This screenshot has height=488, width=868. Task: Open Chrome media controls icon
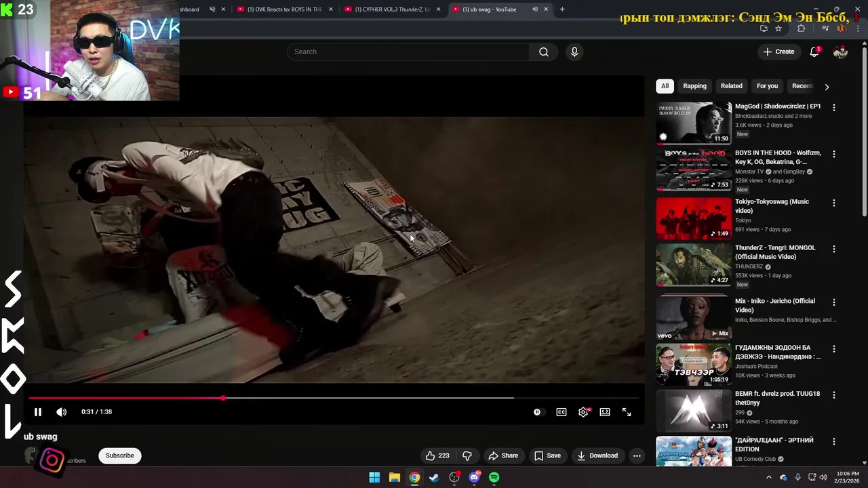pos(825,28)
